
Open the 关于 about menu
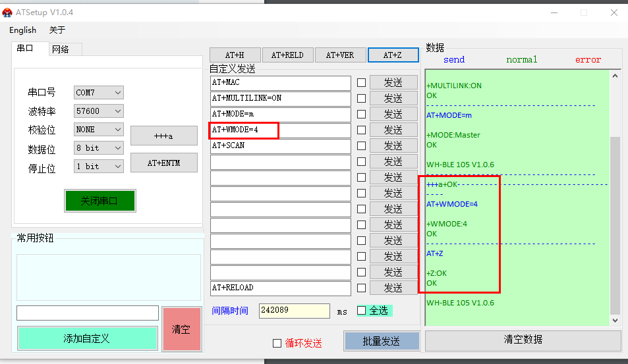57,30
